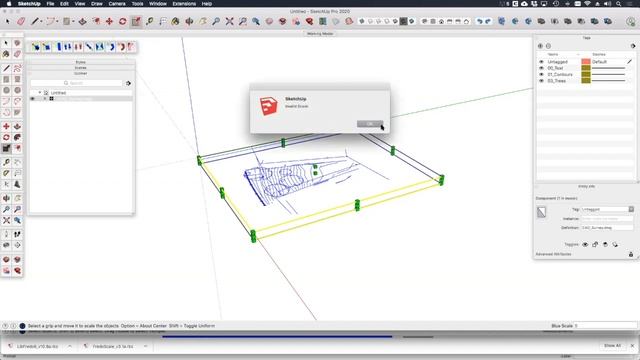Toggle the Lock icon in Entity Info toggles
This screenshot has width=640, height=360.
pyautogui.click(x=595, y=244)
